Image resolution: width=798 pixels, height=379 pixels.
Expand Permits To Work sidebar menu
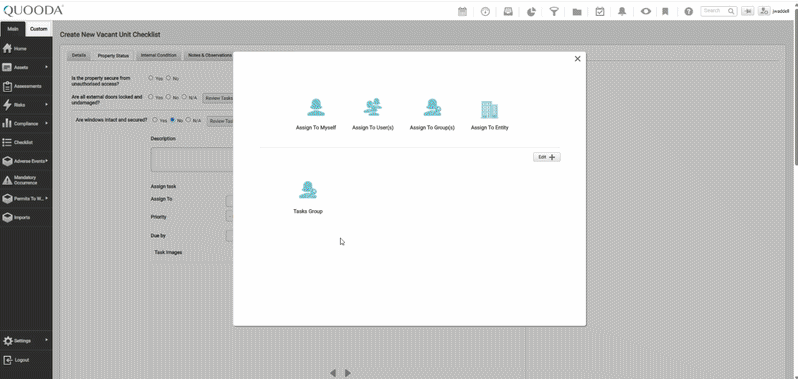pos(26,199)
